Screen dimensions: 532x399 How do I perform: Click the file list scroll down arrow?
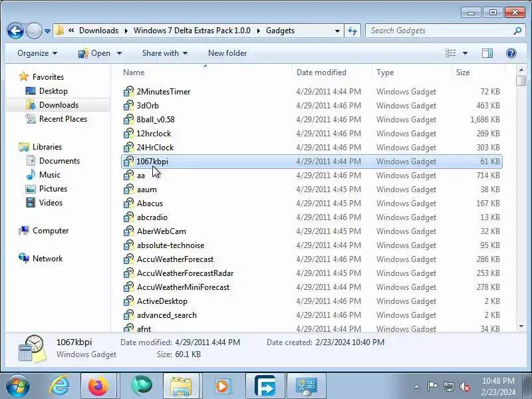pyautogui.click(x=521, y=327)
